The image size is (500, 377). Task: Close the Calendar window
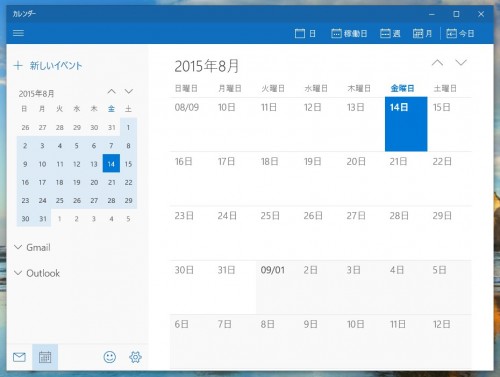pos(481,14)
